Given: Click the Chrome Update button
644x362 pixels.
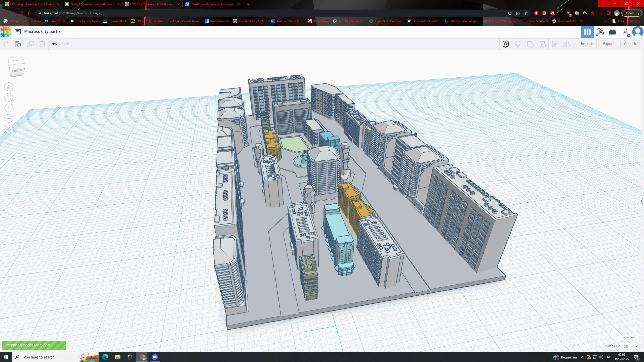Looking at the screenshot, I should [629, 13].
